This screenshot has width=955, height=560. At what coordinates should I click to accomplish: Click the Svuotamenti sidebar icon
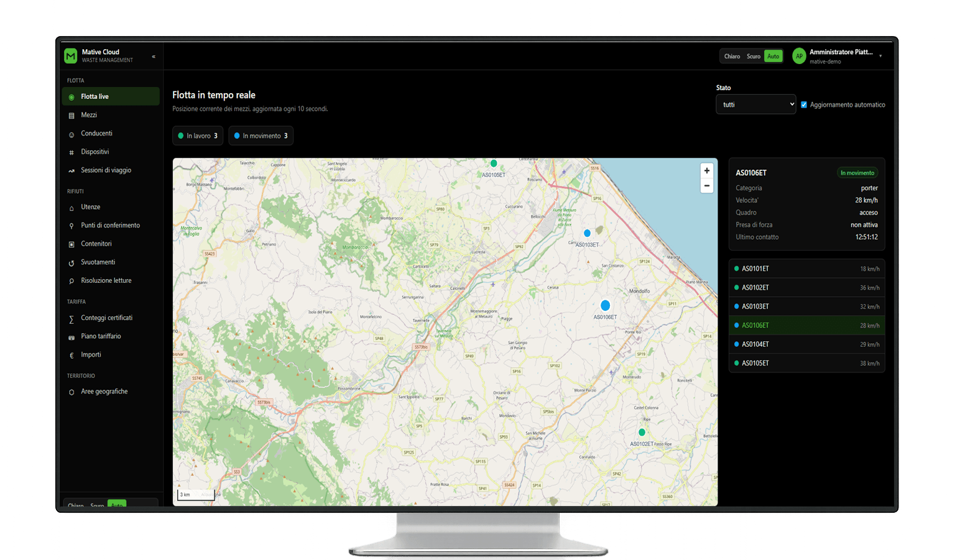[x=72, y=263]
